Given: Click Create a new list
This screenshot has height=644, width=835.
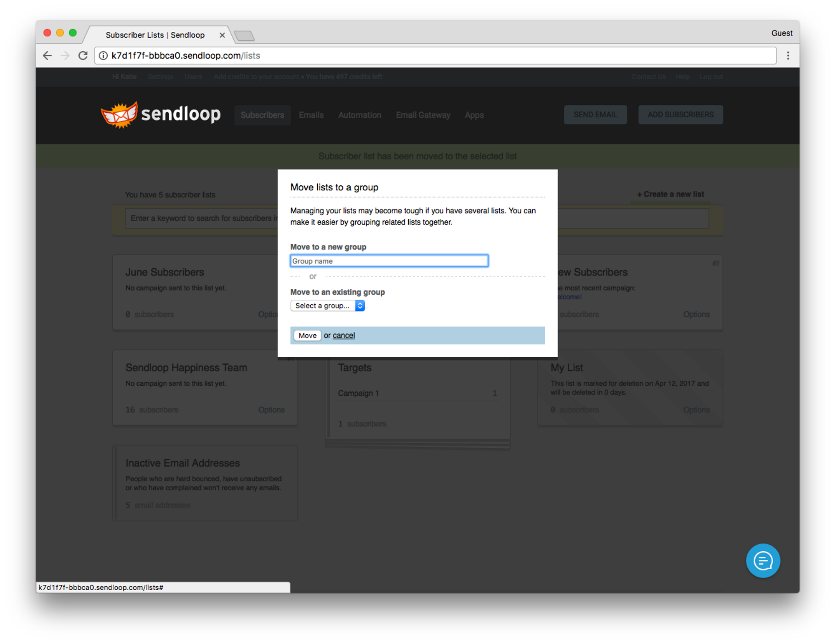Looking at the screenshot, I should point(671,194).
